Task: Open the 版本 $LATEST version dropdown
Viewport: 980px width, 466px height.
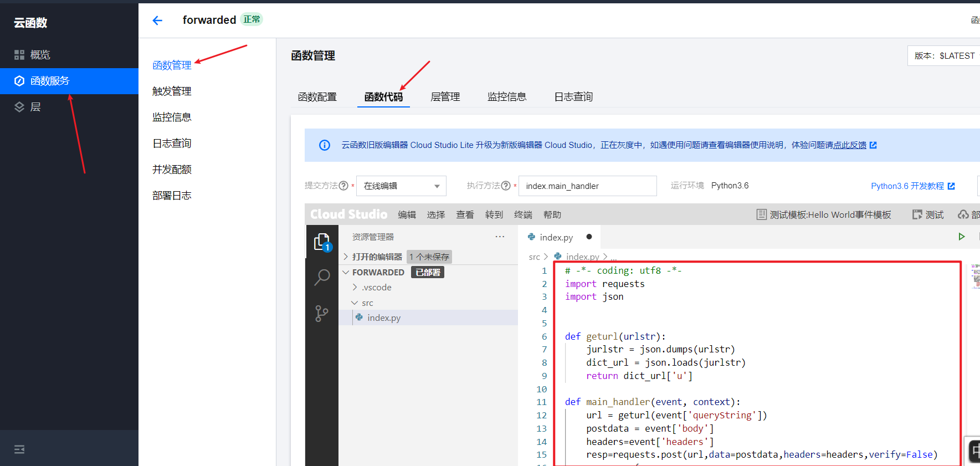Action: [x=944, y=56]
